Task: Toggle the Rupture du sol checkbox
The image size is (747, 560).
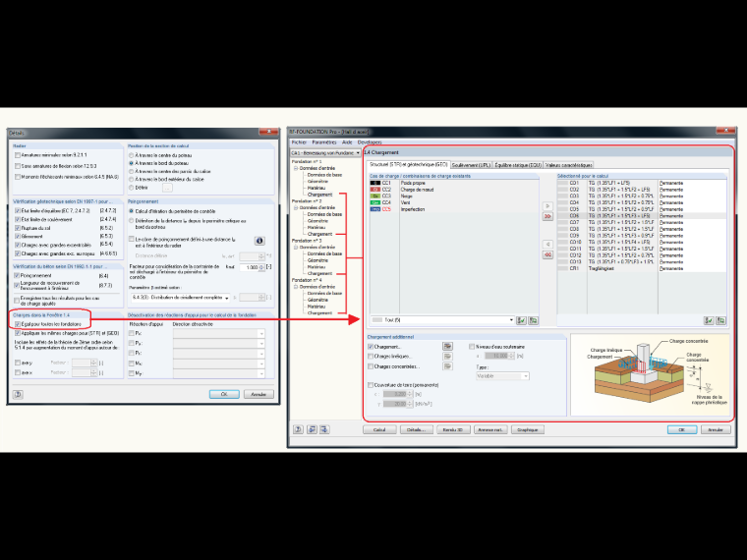Action: [x=18, y=228]
